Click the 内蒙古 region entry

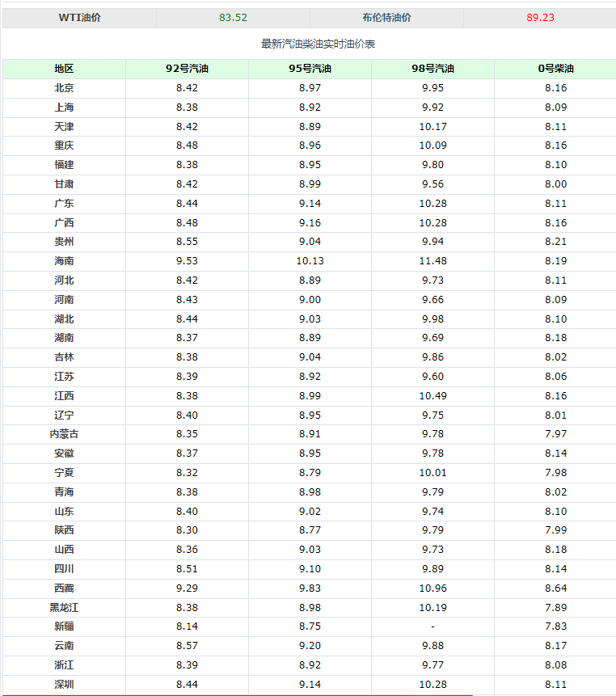tap(64, 434)
